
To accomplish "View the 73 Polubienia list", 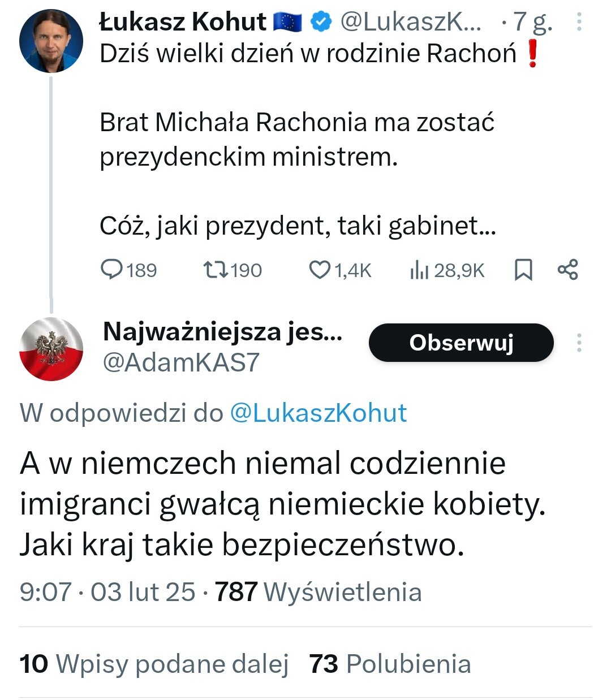I will (390, 664).
